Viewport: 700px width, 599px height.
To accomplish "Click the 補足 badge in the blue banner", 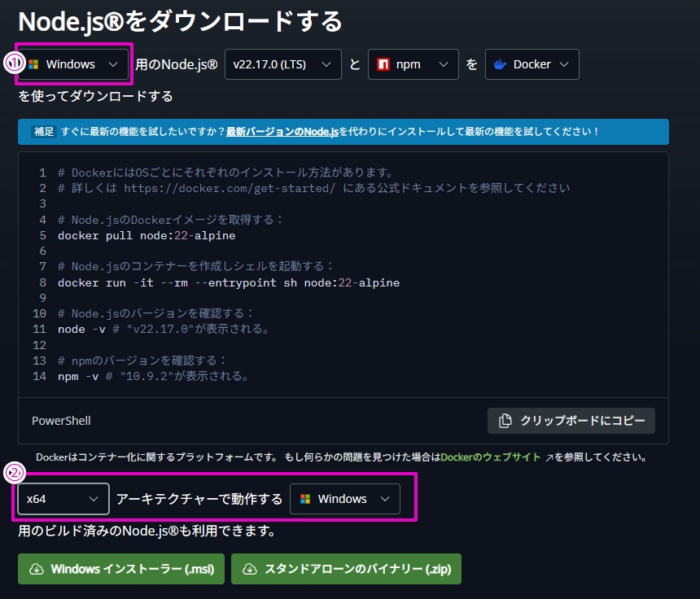I will tap(44, 131).
